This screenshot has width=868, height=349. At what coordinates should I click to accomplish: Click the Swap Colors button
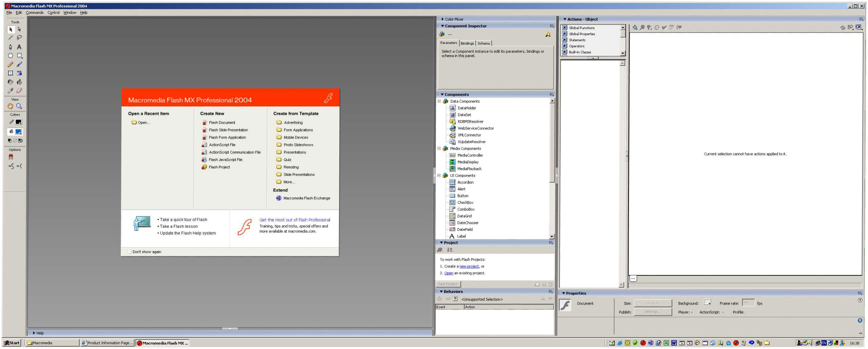pos(21,141)
